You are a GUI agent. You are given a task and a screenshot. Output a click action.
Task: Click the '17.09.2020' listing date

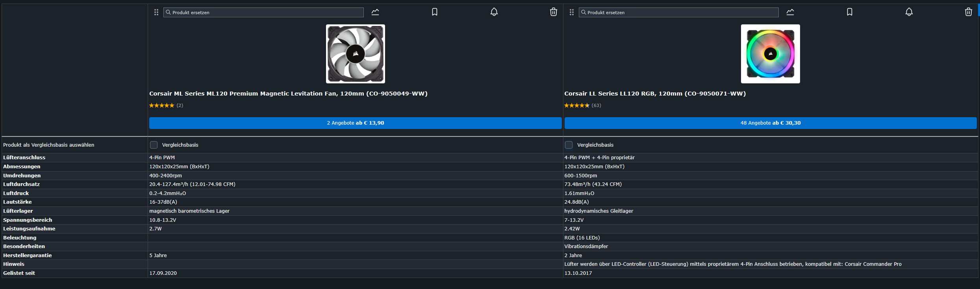[163, 273]
